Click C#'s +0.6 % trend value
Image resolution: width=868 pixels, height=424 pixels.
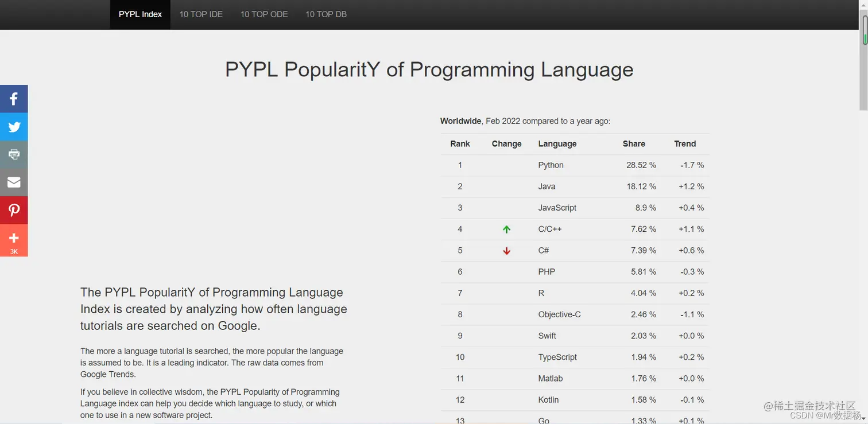coord(691,250)
